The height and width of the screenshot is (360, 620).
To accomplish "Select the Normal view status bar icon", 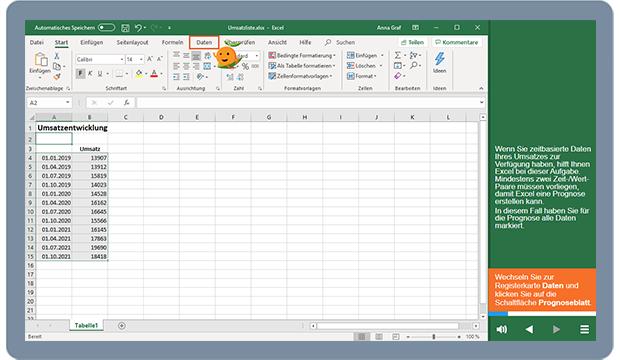I will [361, 337].
